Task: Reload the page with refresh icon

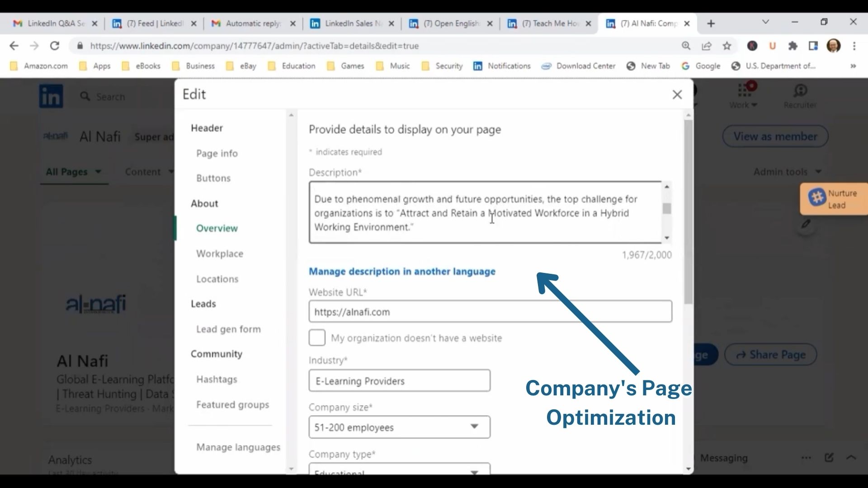Action: click(x=55, y=46)
